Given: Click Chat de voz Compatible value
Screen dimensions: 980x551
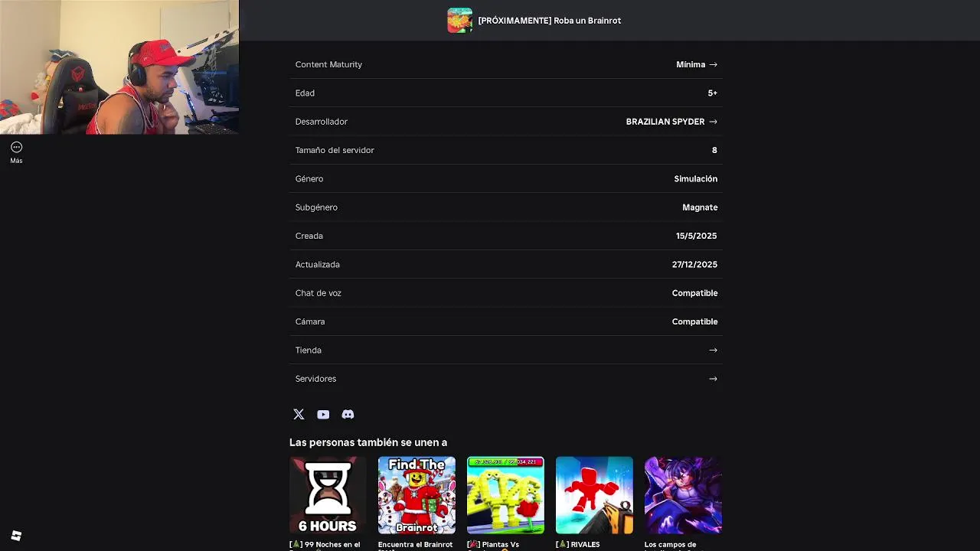Looking at the screenshot, I should [x=694, y=293].
